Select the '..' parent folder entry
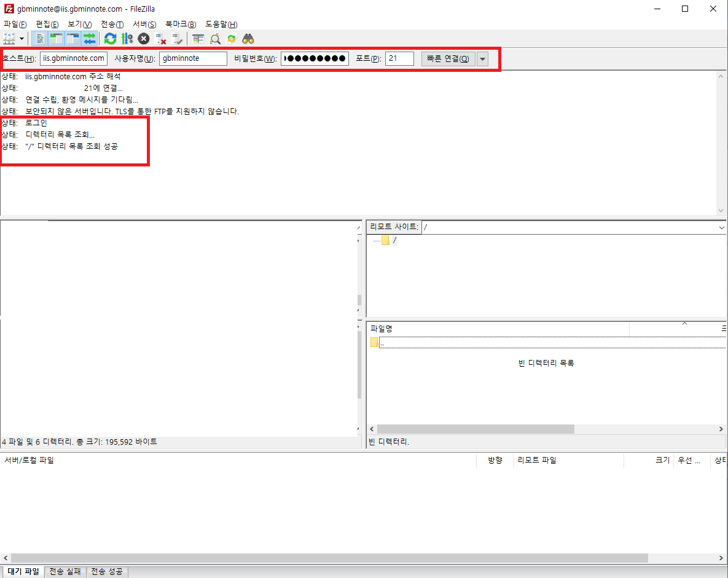 click(548, 343)
